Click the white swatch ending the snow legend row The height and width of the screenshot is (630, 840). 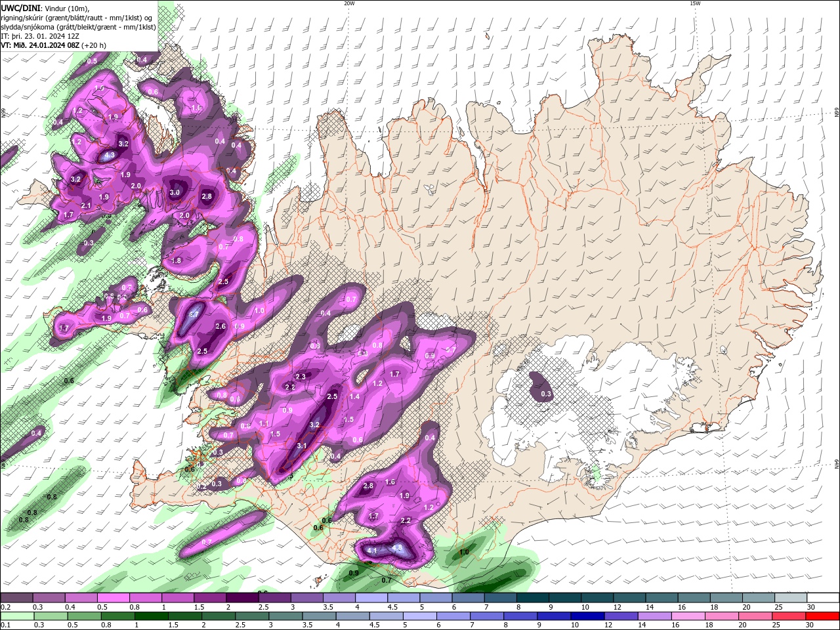[x=824, y=598]
